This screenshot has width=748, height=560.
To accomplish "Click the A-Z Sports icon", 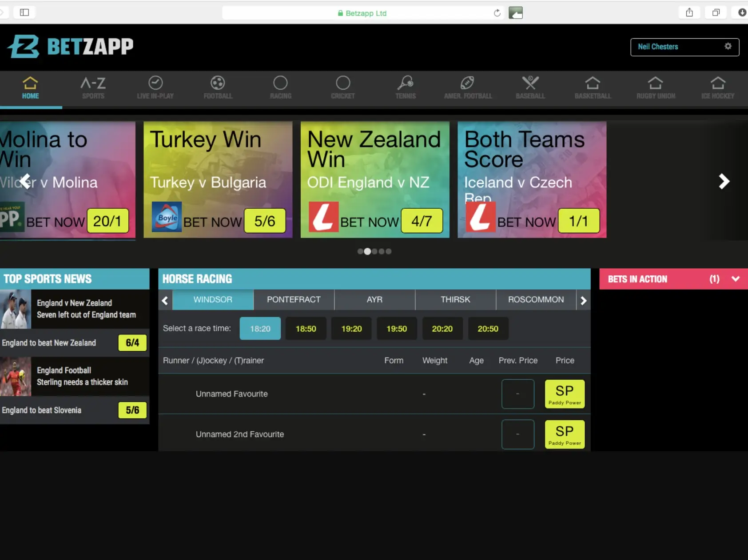I will (93, 83).
